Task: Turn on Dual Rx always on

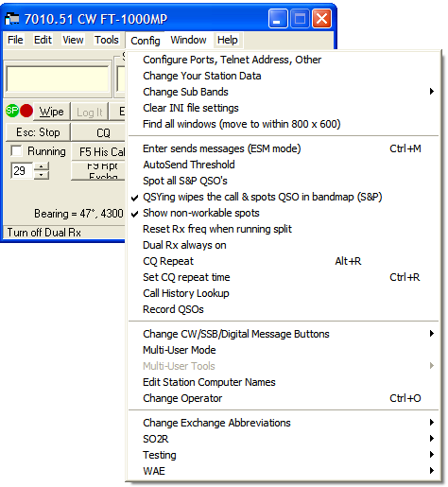Action: point(284,245)
